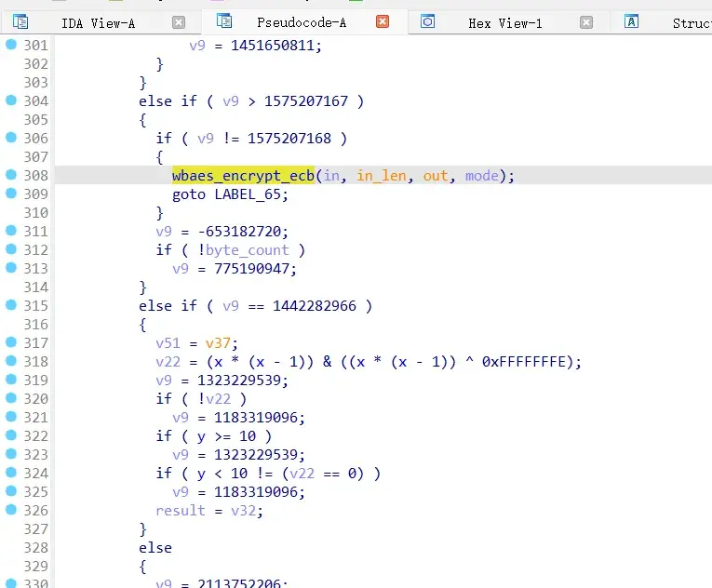The image size is (712, 588).
Task: Click the value 775190947
Action: 251,269
